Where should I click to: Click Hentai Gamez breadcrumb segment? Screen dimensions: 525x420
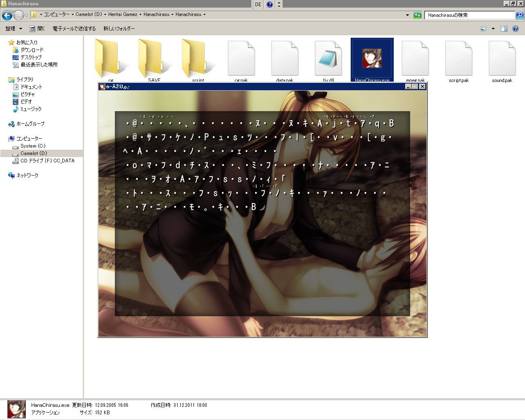point(123,14)
